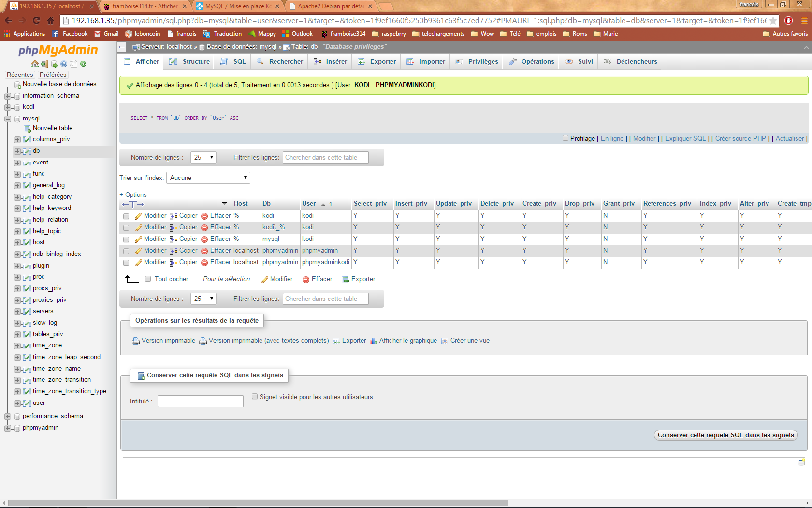Select checkbox for Db kodi row
Screen dimensions: 812x508
click(x=126, y=216)
